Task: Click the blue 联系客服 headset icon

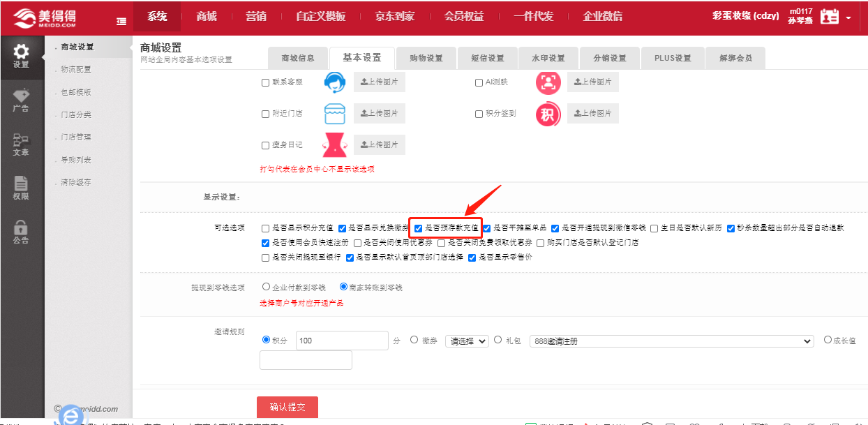Action: pyautogui.click(x=335, y=82)
